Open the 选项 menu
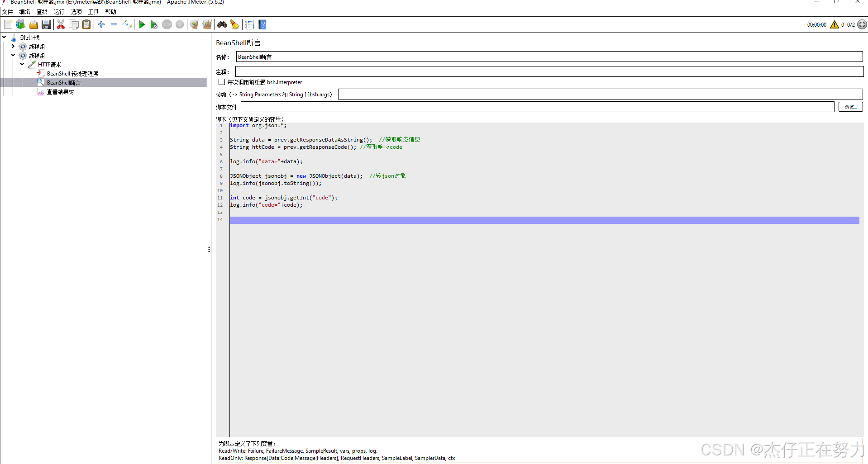Viewport: 868px width, 464px height. 76,12
